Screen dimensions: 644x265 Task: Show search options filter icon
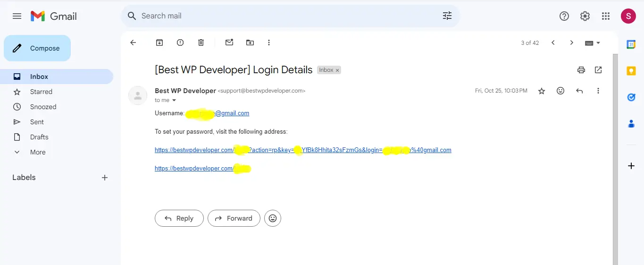[447, 16]
